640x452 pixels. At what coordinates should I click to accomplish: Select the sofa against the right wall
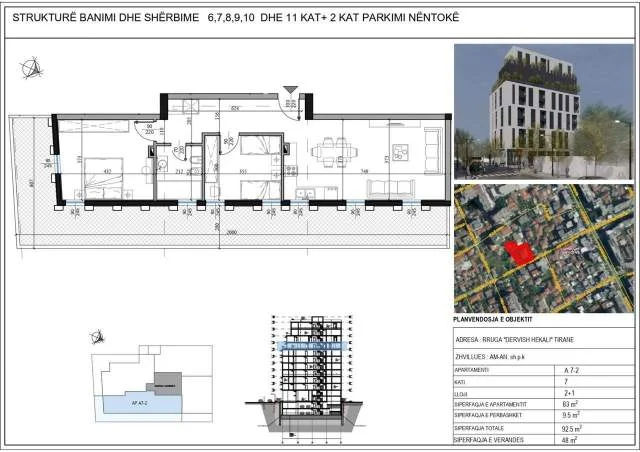coord(433,151)
